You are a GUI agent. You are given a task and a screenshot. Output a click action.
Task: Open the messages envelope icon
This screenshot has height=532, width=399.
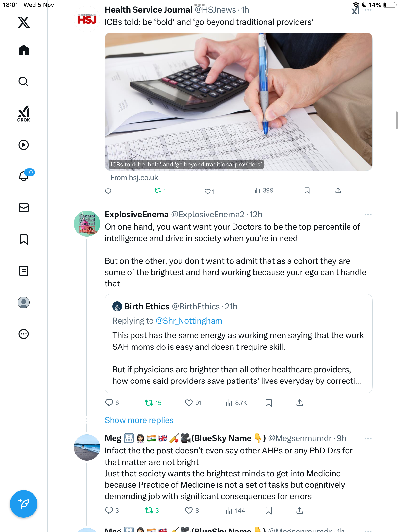point(24,208)
